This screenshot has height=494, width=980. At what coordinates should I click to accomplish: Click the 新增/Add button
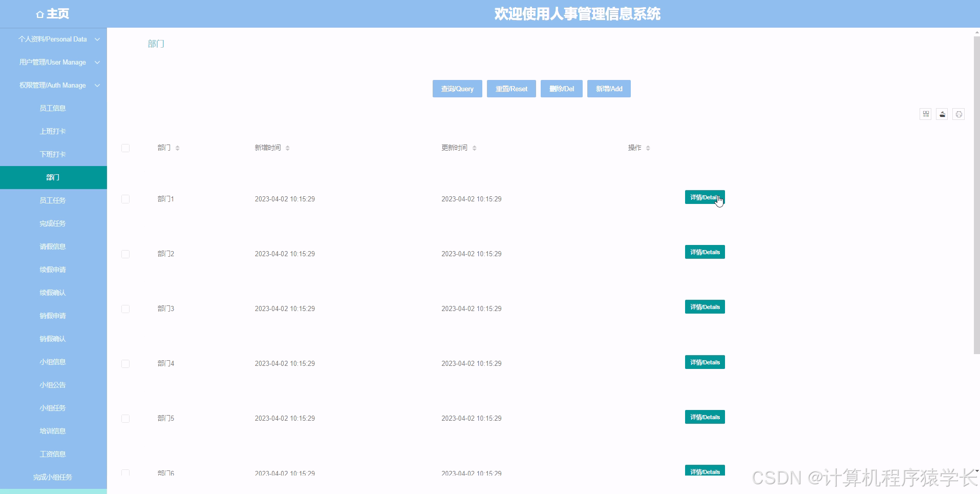[608, 89]
